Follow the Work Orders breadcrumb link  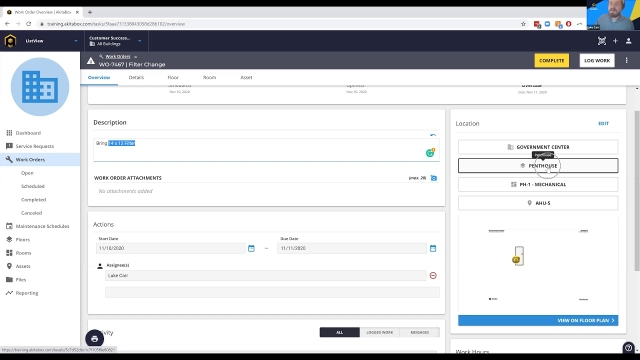point(118,56)
